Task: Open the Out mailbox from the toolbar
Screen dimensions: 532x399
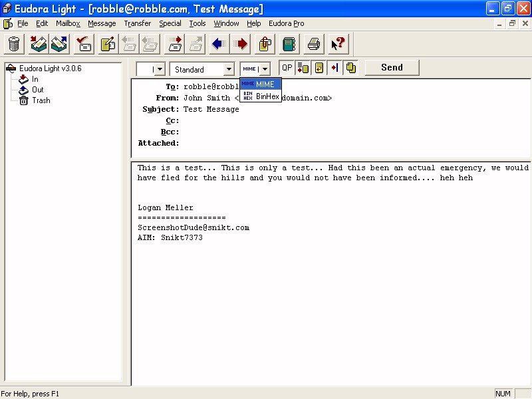Action: (x=59, y=44)
